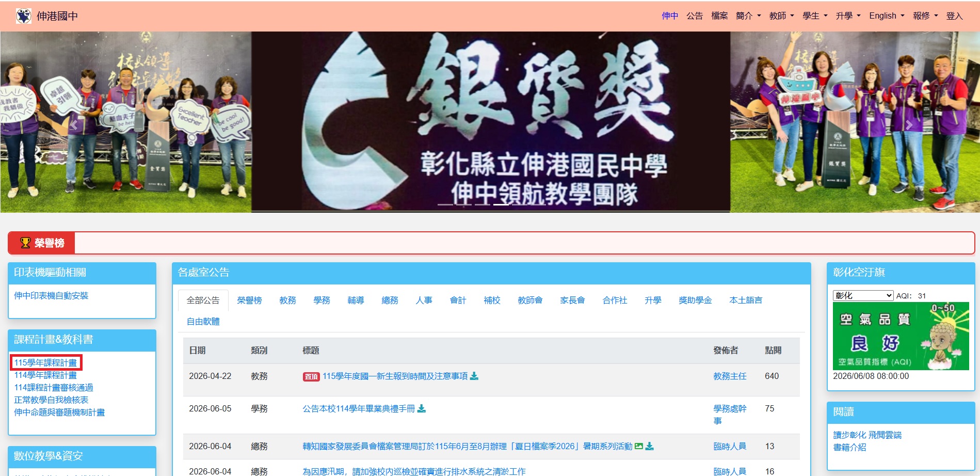This screenshot has width=980, height=476.
Task: Click the second carousel slide indicator bar
Action: click(464, 204)
